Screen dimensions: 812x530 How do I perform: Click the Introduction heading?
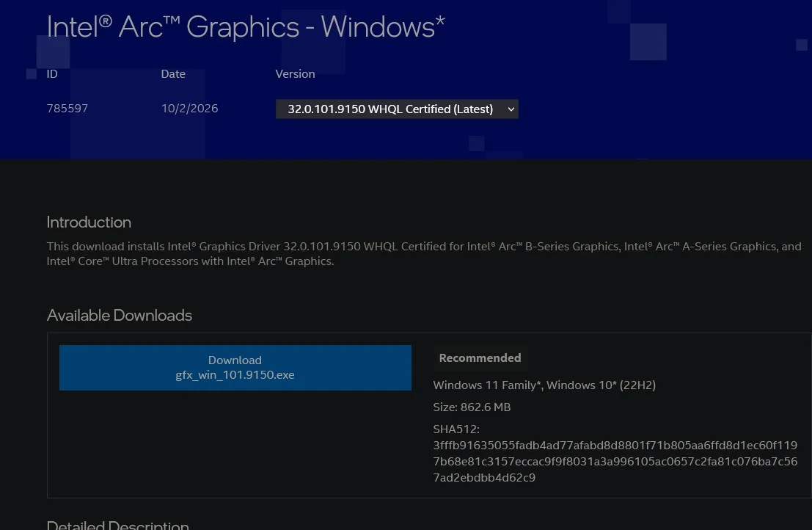[89, 222]
